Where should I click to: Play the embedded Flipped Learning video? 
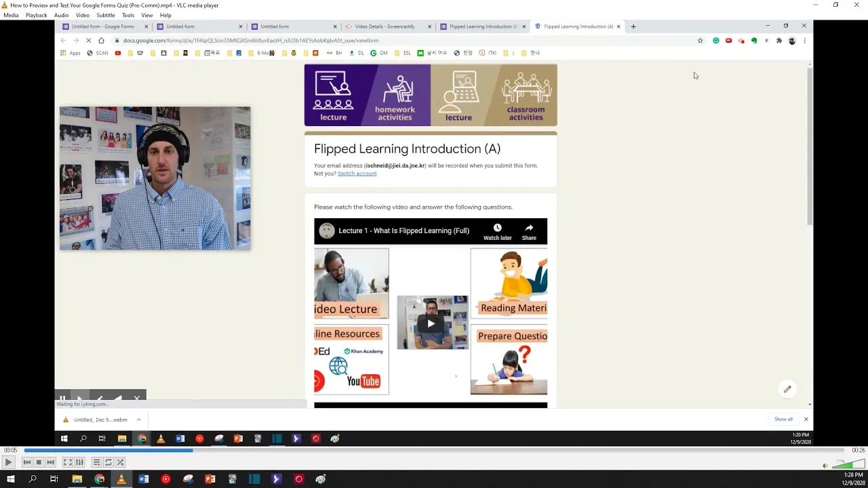431,323
